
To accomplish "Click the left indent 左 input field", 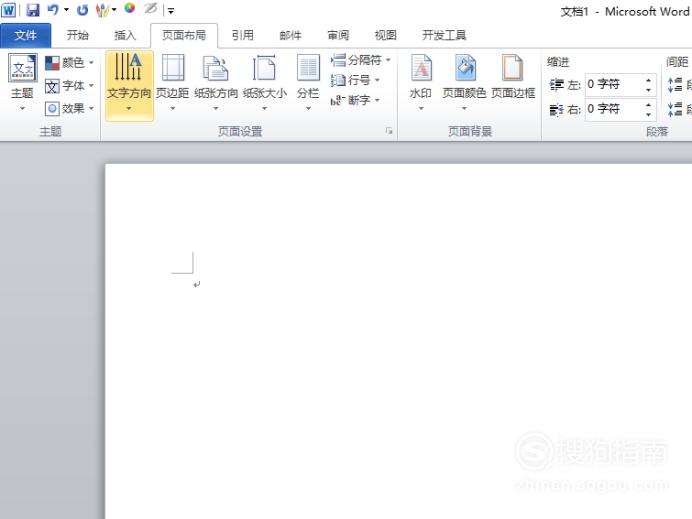I will [614, 84].
